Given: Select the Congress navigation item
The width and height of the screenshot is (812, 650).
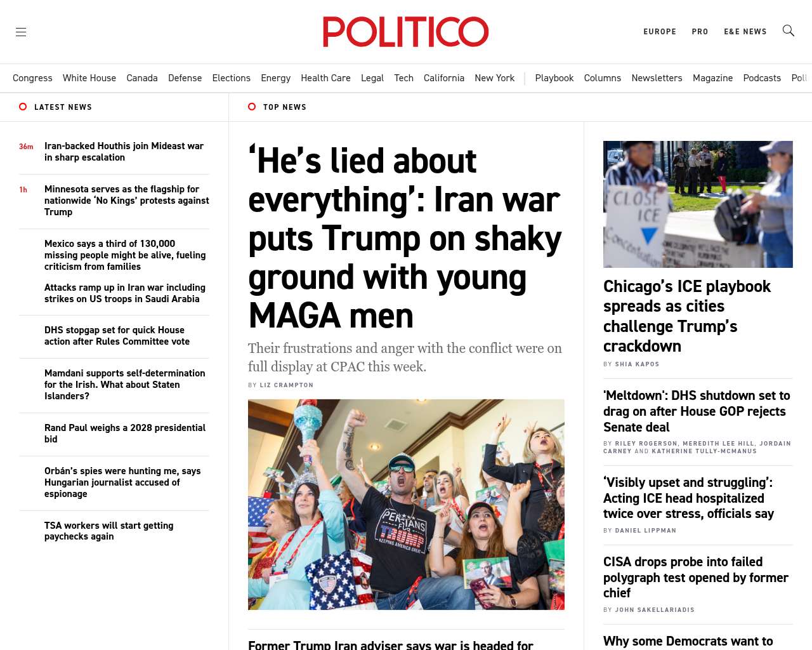Looking at the screenshot, I should 32,78.
